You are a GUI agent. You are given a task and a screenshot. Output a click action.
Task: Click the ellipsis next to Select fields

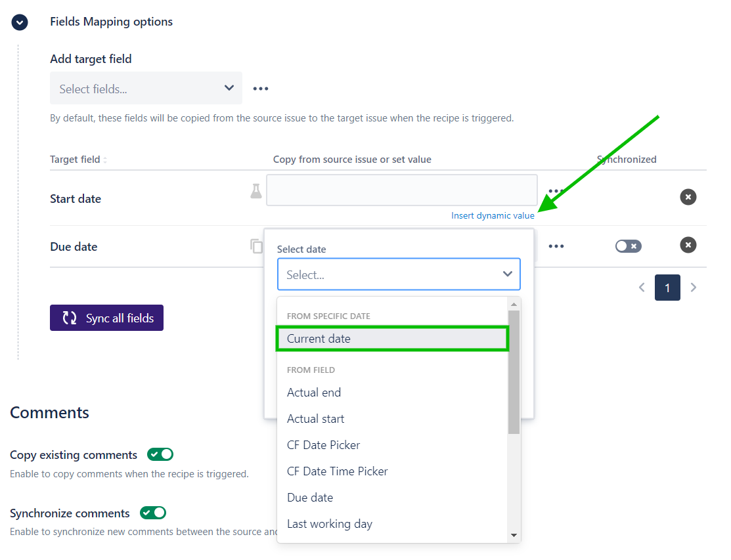click(261, 89)
